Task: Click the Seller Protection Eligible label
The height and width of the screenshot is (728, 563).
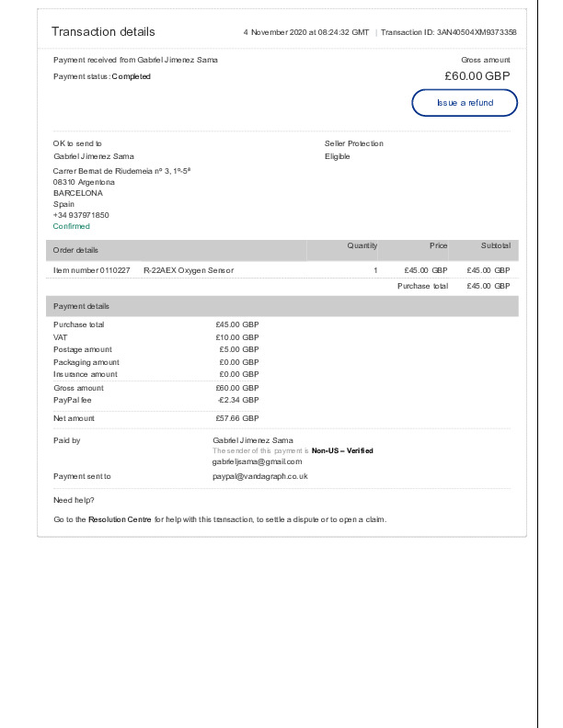Action: pyautogui.click(x=338, y=156)
